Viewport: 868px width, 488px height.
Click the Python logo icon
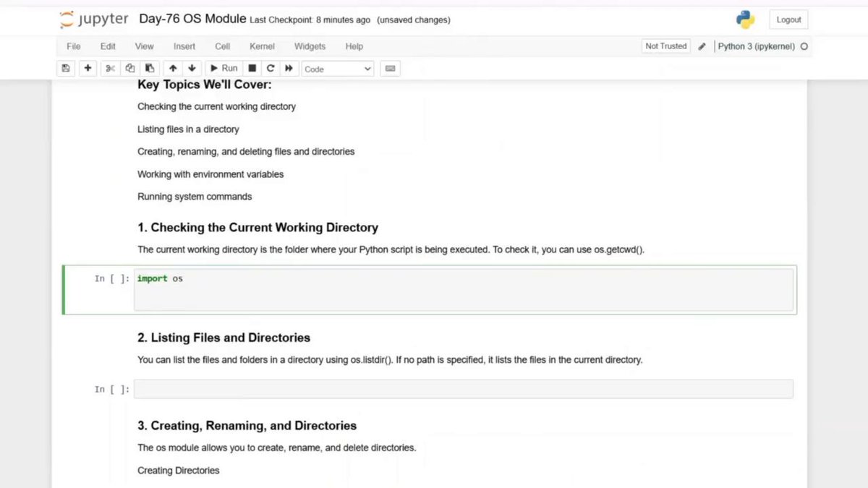click(x=745, y=20)
